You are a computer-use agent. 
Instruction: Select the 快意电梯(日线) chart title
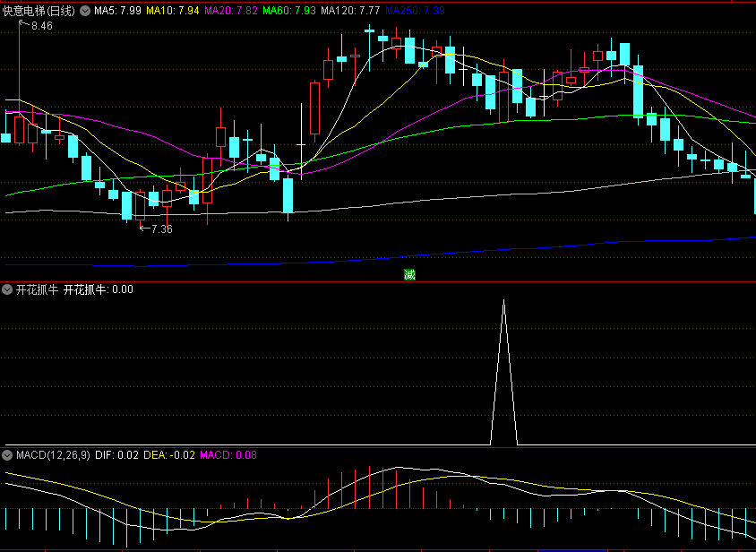[x=39, y=11]
